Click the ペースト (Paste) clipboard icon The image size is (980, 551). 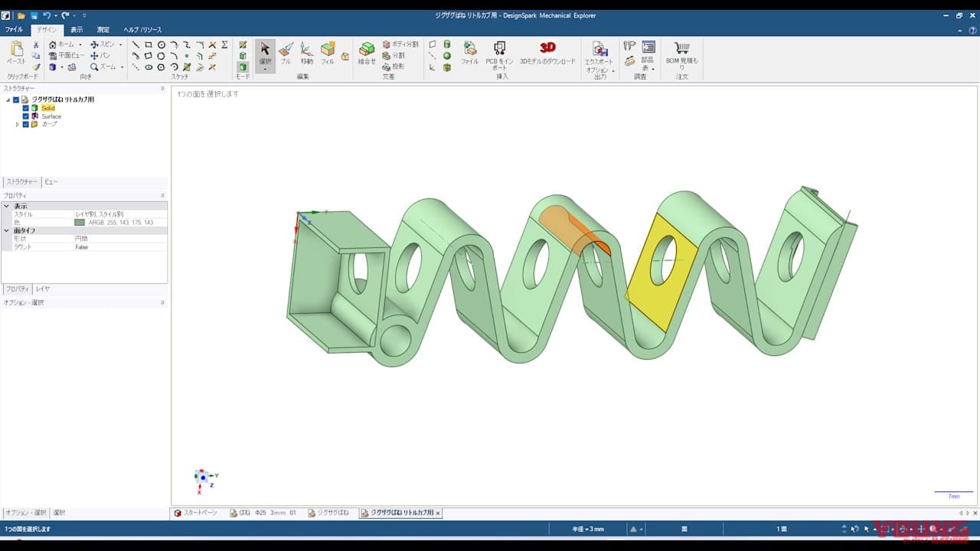(x=16, y=52)
